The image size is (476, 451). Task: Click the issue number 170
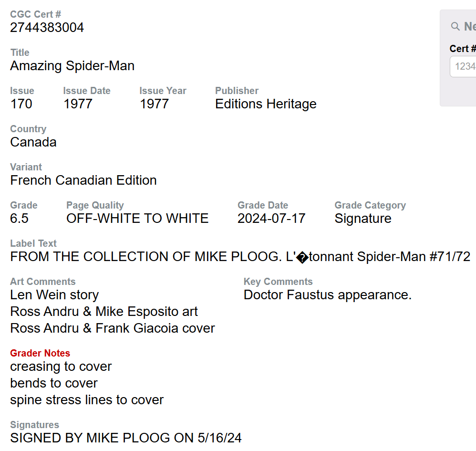21,104
